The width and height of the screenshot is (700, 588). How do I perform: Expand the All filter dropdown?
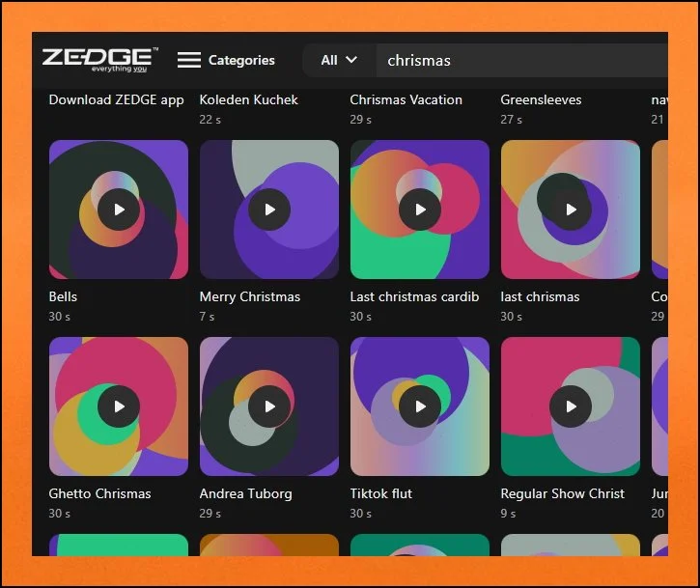tap(339, 60)
